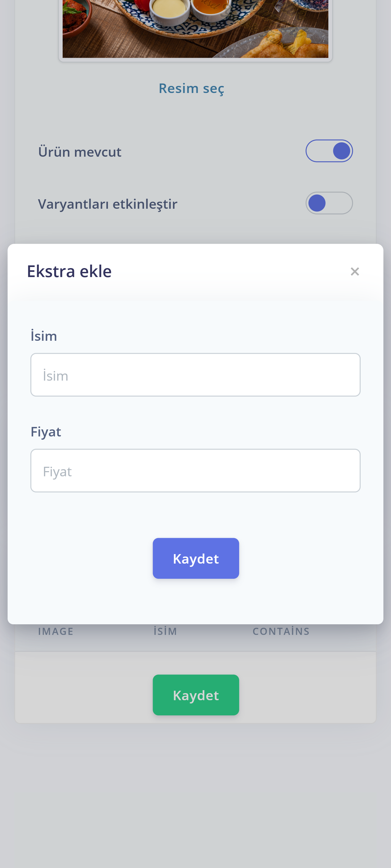The image size is (391, 868).
Task: Select the CONTAINS column header
Action: 281,631
